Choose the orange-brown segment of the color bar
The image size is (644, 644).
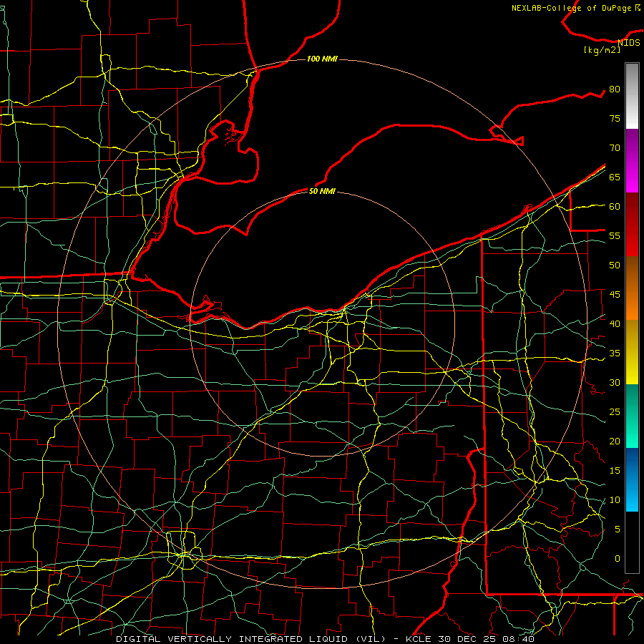click(x=632, y=288)
